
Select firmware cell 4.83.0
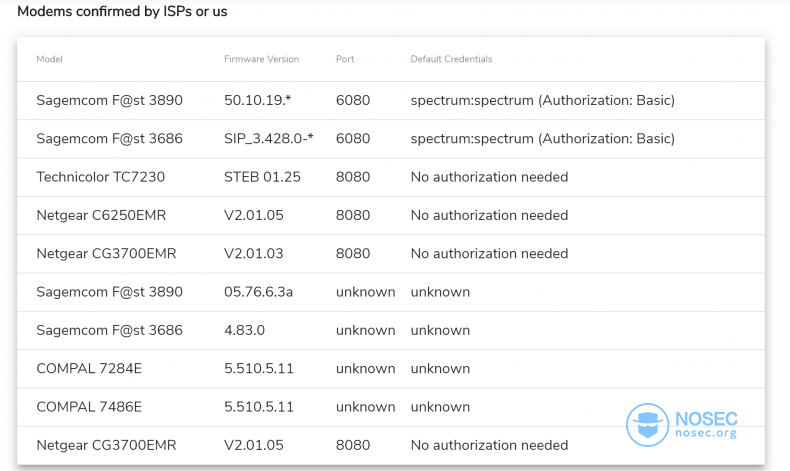[244, 330]
